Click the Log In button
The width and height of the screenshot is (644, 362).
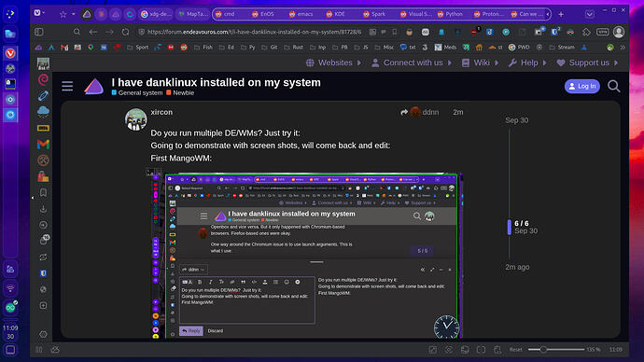(582, 86)
